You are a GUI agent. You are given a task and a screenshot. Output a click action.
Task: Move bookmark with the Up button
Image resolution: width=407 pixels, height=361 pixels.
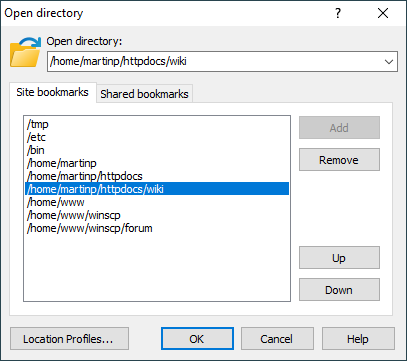[x=339, y=258]
